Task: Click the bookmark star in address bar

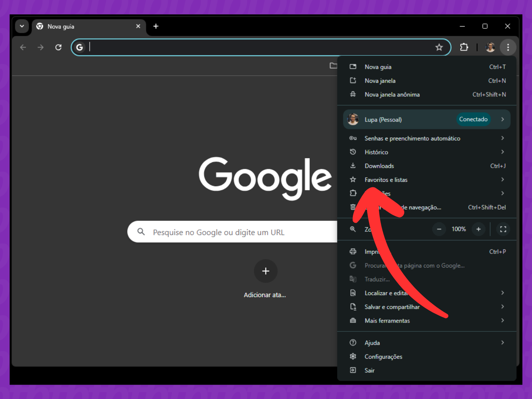Action: click(439, 47)
